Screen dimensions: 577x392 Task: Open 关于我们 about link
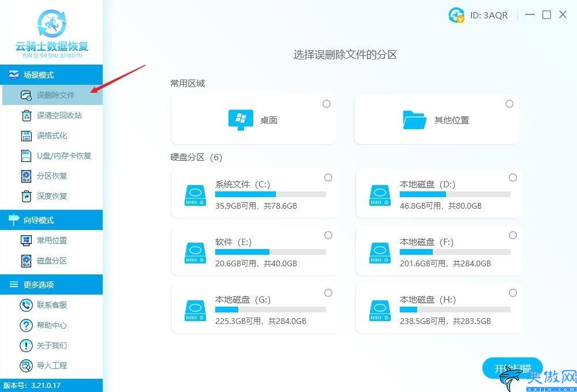pos(52,346)
